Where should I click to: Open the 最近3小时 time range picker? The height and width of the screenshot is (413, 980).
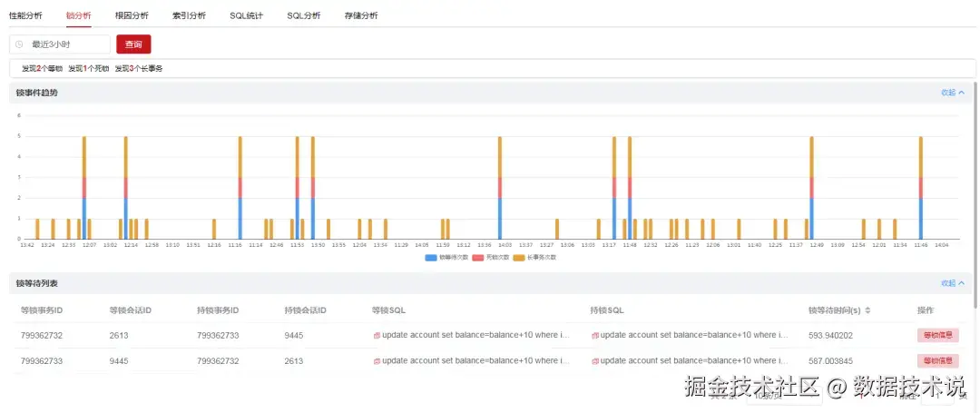click(60, 44)
